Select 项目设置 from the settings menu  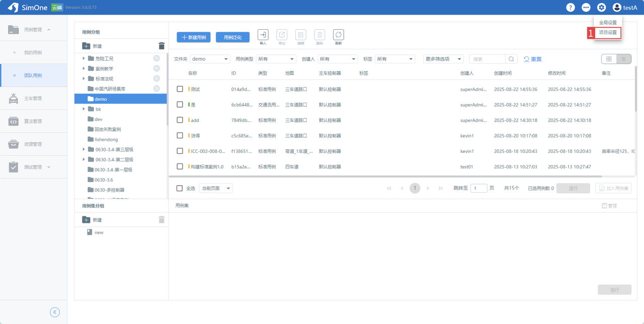pos(608,33)
